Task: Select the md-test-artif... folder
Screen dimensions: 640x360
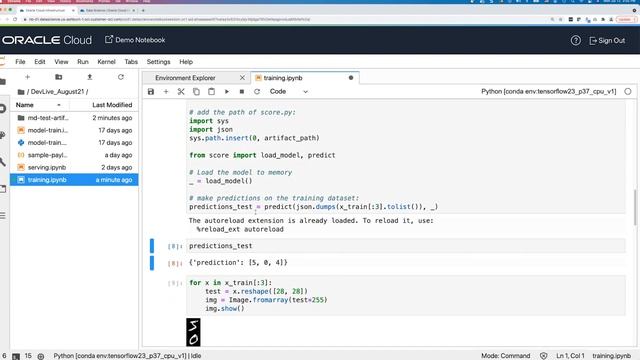Action: click(x=74, y=118)
